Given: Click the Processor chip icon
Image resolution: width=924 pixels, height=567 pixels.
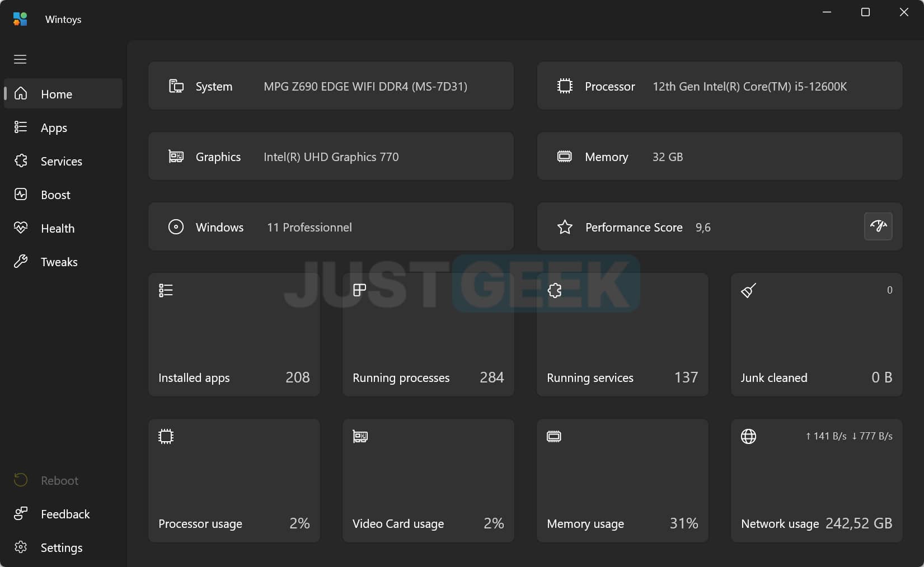Looking at the screenshot, I should (565, 86).
